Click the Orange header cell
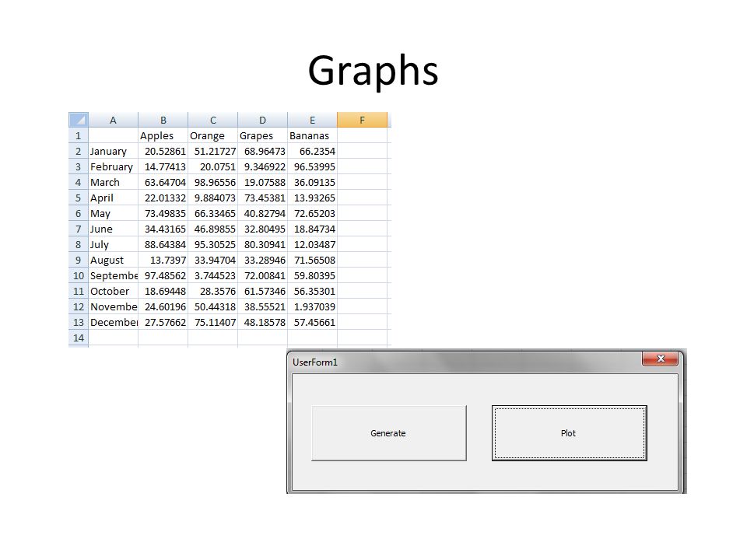The width and height of the screenshot is (747, 560). [x=213, y=135]
